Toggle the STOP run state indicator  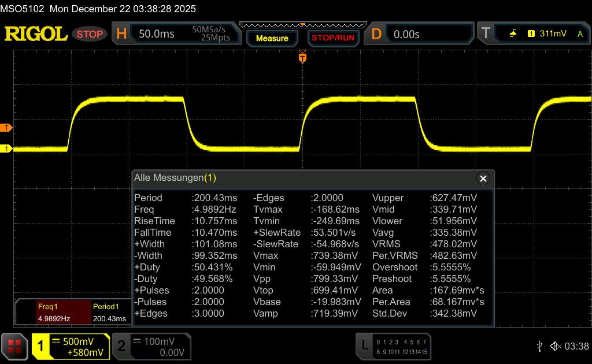90,34
